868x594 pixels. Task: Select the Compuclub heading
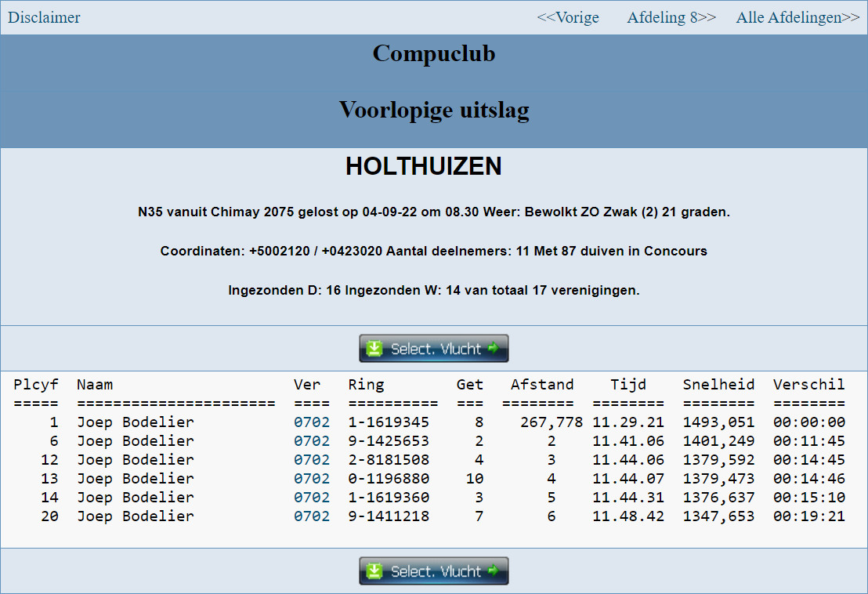(434, 54)
